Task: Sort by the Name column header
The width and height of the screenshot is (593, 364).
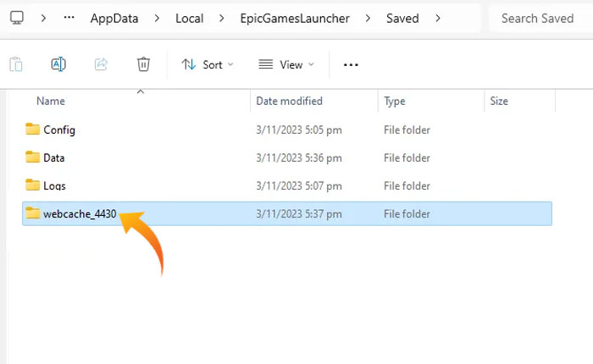Action: click(x=51, y=101)
